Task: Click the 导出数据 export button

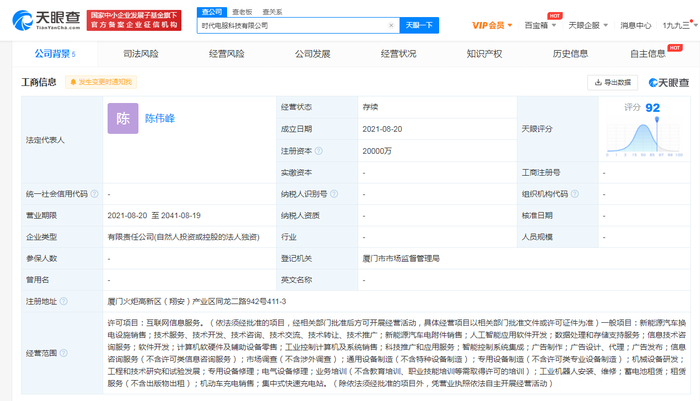Action: [611, 83]
